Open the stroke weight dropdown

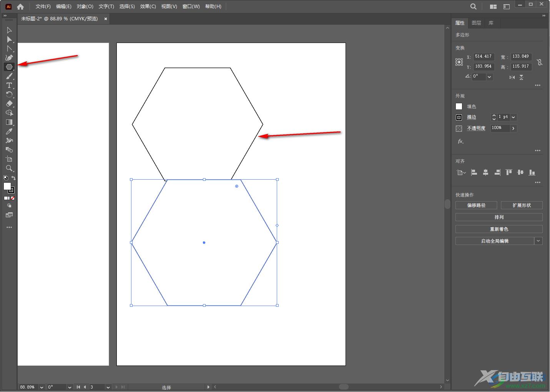click(513, 117)
